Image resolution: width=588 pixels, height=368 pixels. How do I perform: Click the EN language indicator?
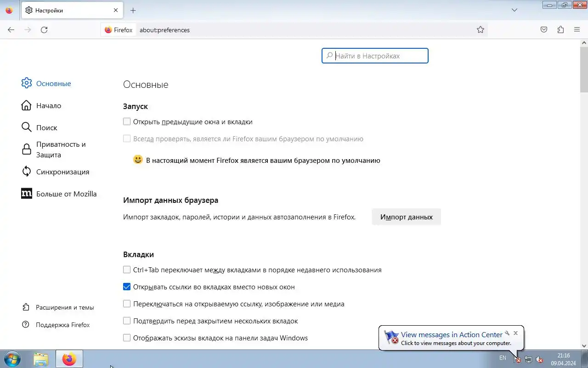pos(503,358)
